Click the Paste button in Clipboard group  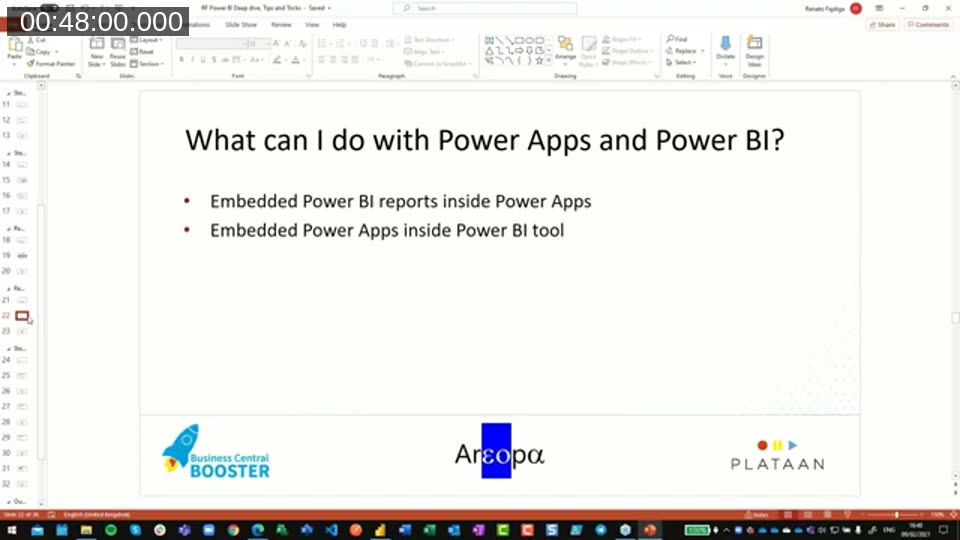coord(14,50)
